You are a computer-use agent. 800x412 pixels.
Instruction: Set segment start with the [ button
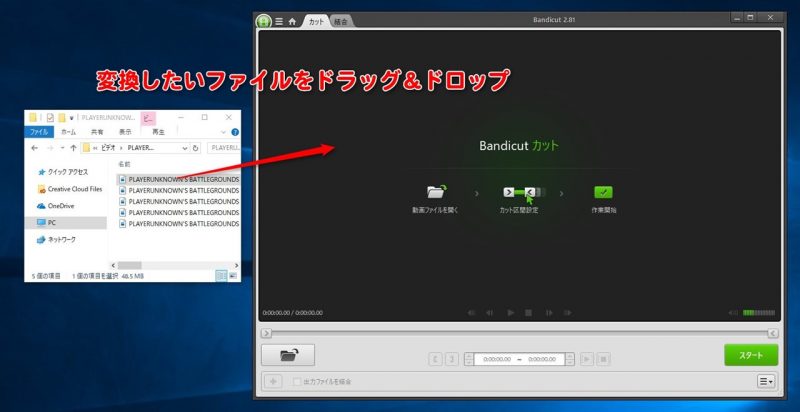435,359
